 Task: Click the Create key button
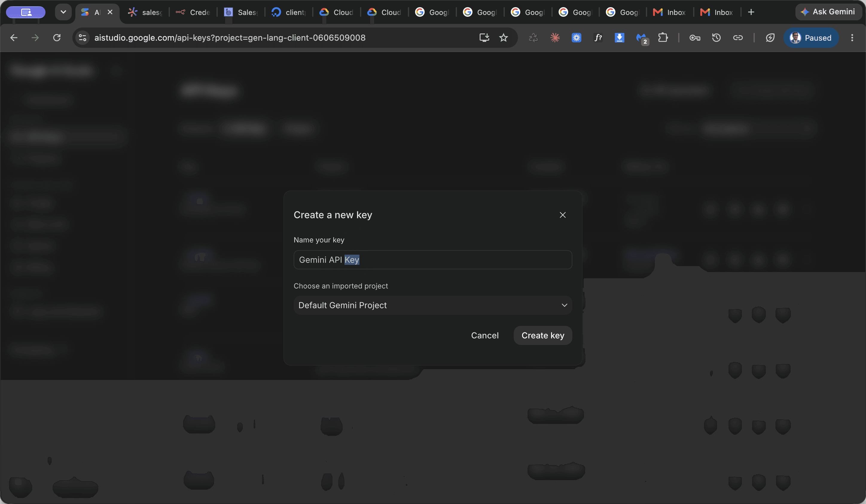[x=543, y=335]
